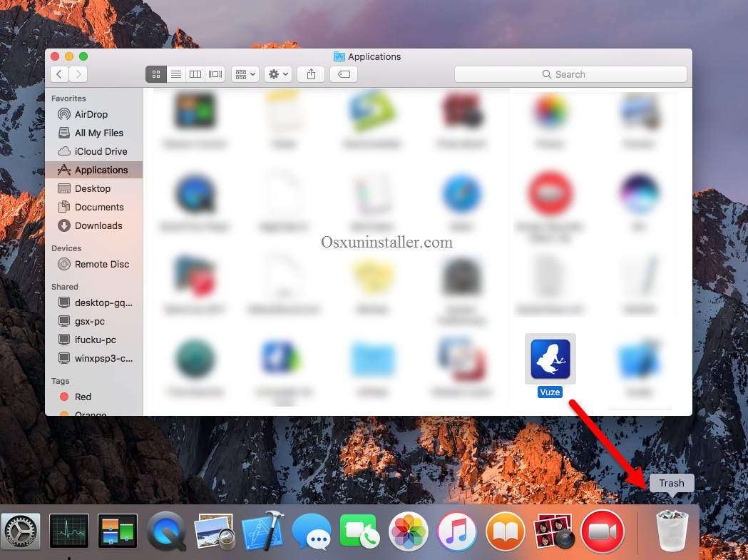The image size is (748, 560).
Task: Open FaceTime from the Dock
Action: click(360, 531)
